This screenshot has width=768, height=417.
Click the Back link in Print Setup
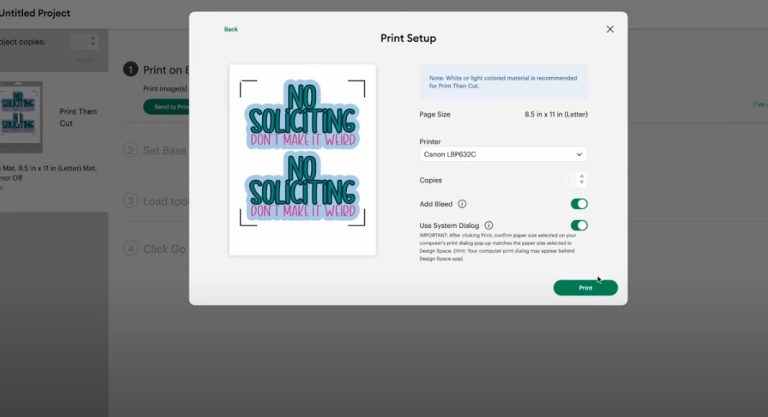coord(231,29)
